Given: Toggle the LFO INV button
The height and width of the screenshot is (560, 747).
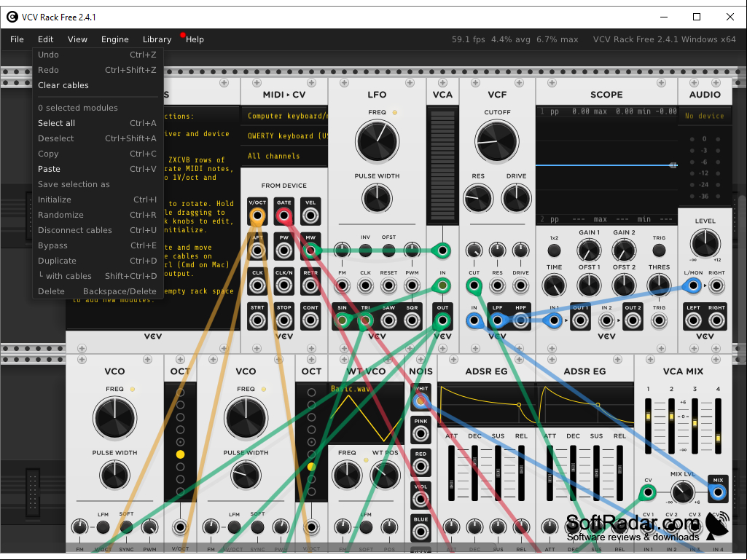Looking at the screenshot, I should pyautogui.click(x=365, y=250).
